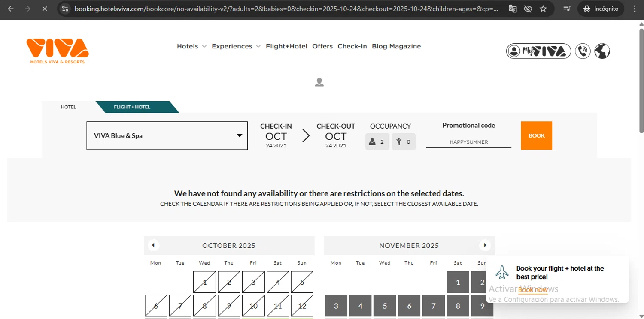Click crossed-out October 1 date
This screenshot has width=644, height=319.
tap(204, 282)
